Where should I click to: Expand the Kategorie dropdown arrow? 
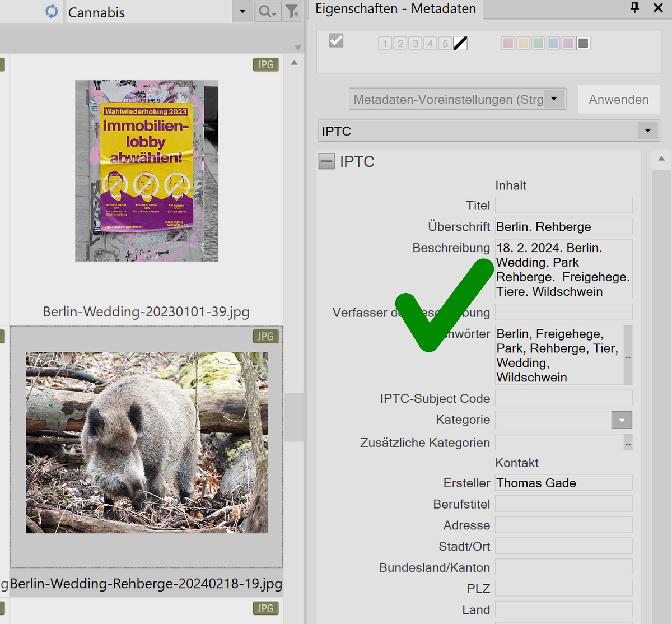coord(622,420)
